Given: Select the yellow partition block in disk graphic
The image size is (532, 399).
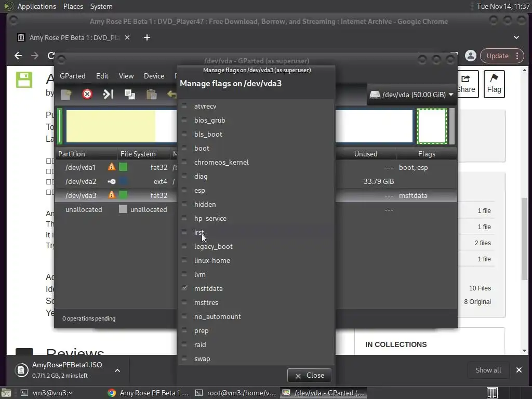Looking at the screenshot, I should [111, 126].
